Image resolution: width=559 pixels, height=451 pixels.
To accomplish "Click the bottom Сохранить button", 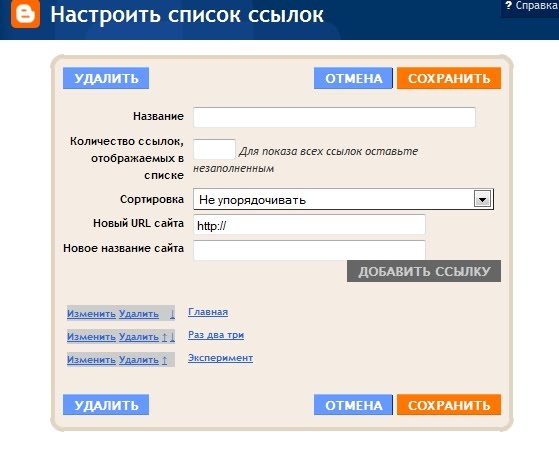I will pos(449,405).
